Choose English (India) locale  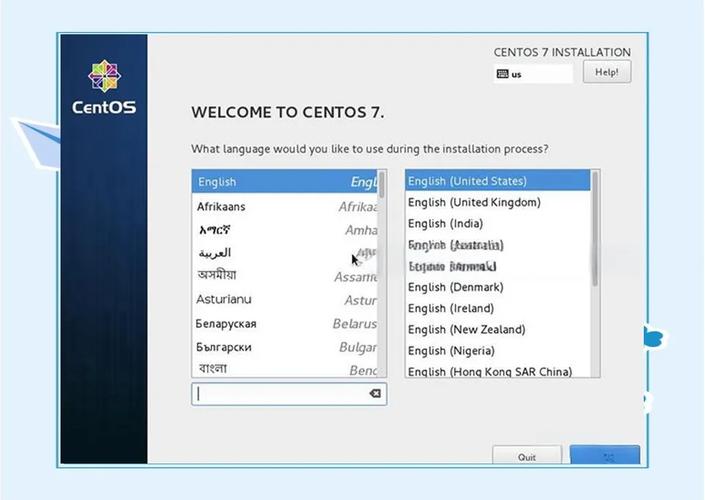pyautogui.click(x=498, y=223)
